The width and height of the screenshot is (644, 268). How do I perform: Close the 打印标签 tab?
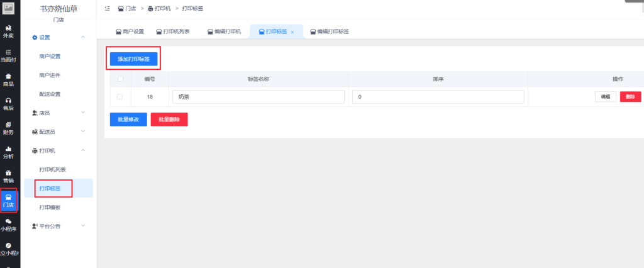292,32
